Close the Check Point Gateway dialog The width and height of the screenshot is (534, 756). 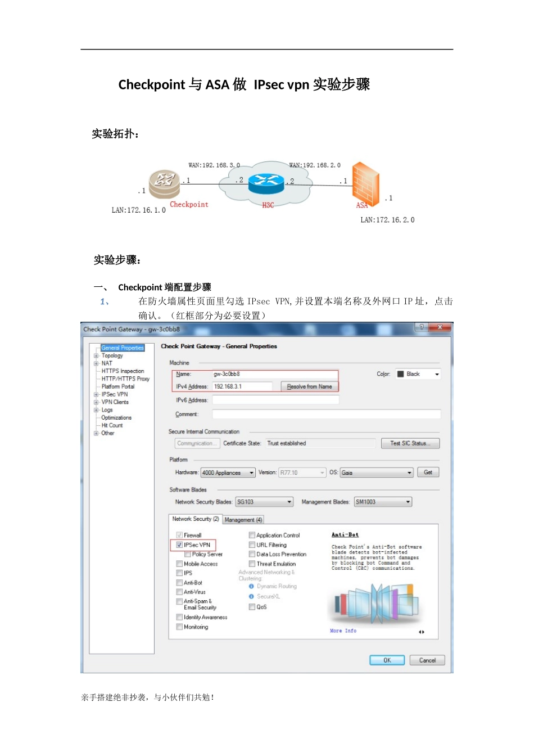[x=440, y=327]
